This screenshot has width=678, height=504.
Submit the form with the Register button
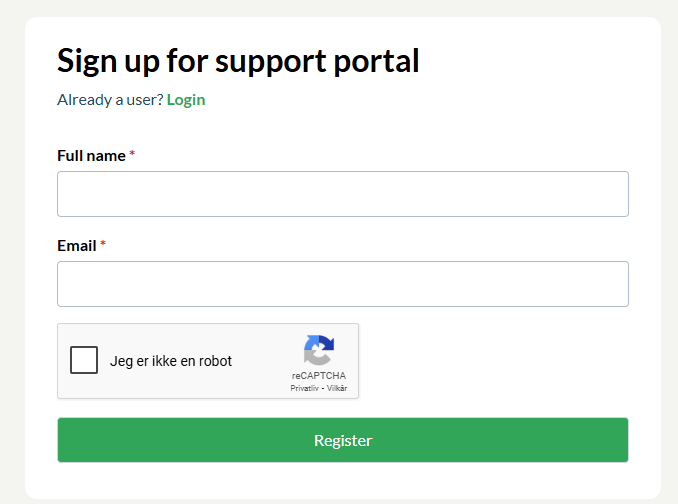click(x=343, y=440)
